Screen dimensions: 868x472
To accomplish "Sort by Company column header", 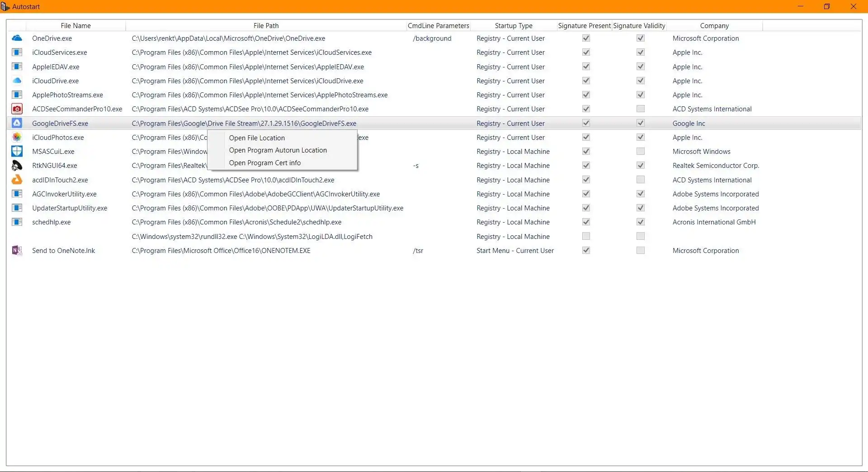I will [714, 26].
